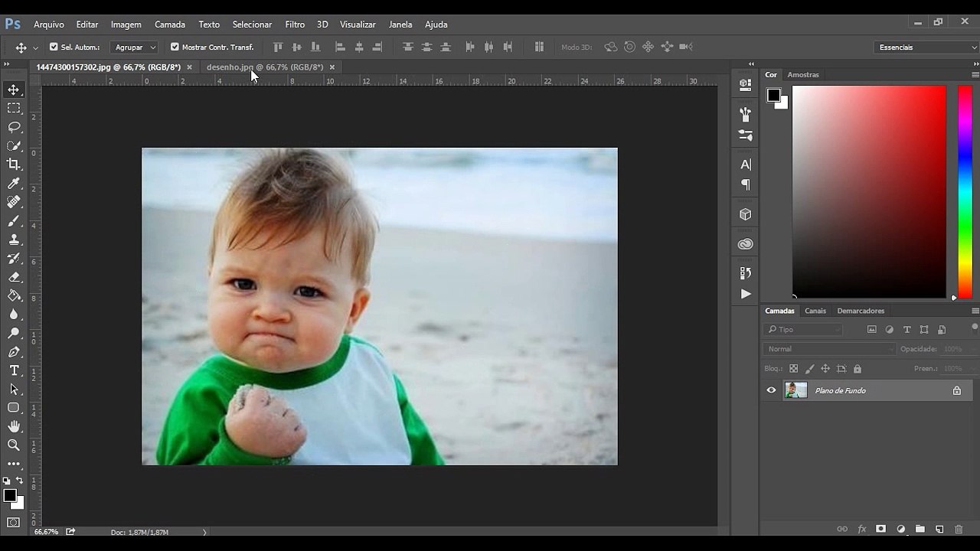Screen dimensions: 980x551
Task: Open the extra tools ellipsis menu
Action: click(x=14, y=464)
